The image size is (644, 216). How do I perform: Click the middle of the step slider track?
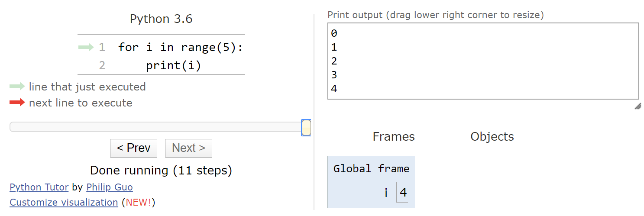tap(156, 127)
